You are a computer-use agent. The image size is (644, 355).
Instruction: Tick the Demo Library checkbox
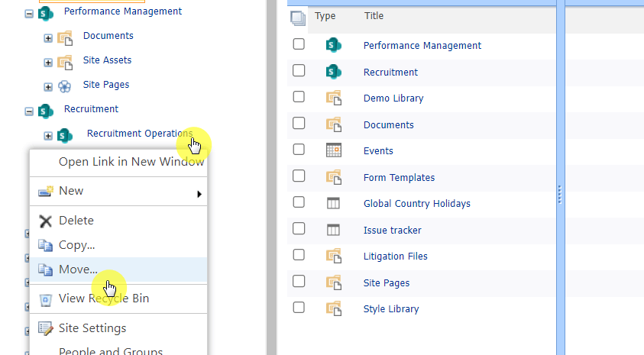[x=299, y=97]
